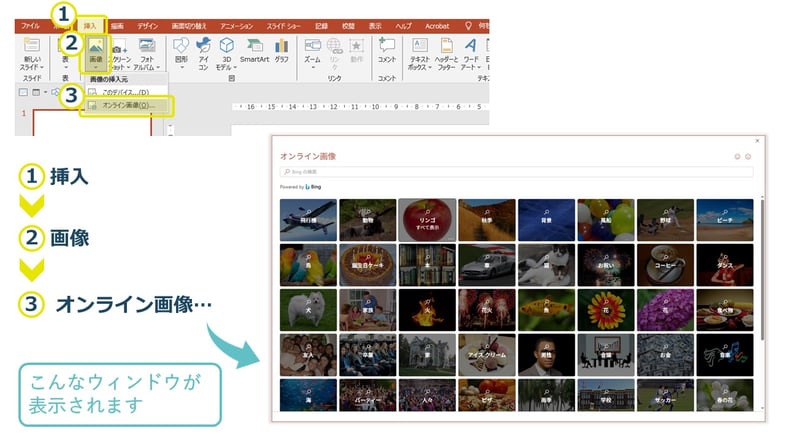
Task: Click the Bing search input field
Action: 516,172
